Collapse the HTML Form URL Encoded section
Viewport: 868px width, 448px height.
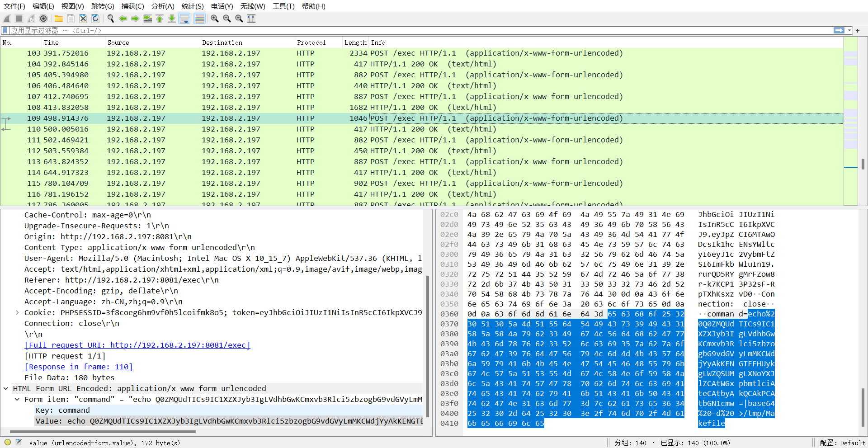[x=6, y=388]
